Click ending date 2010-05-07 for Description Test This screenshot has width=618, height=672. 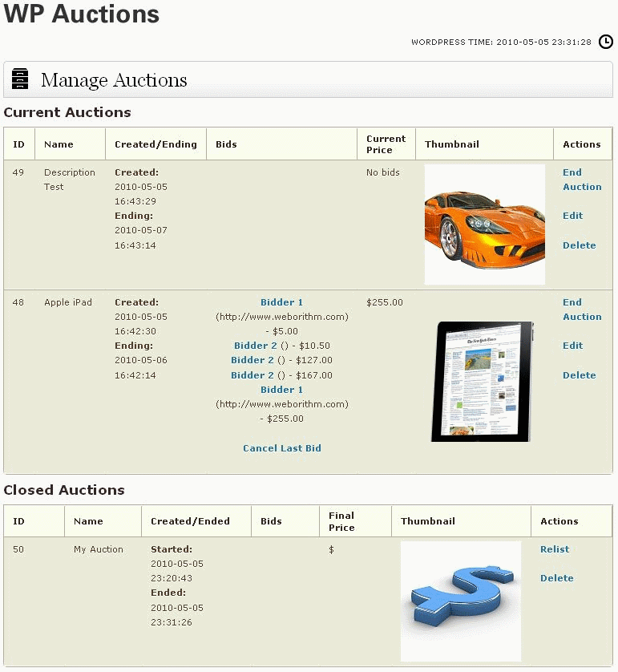(x=141, y=230)
